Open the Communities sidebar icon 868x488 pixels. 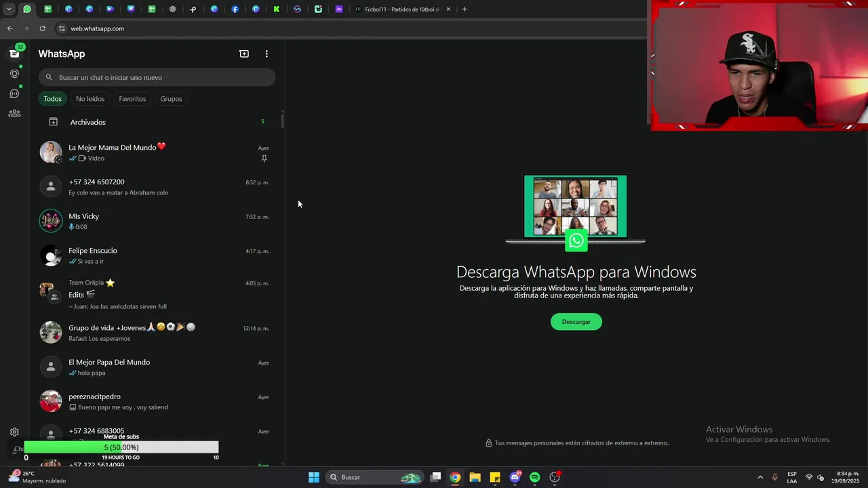(x=14, y=113)
